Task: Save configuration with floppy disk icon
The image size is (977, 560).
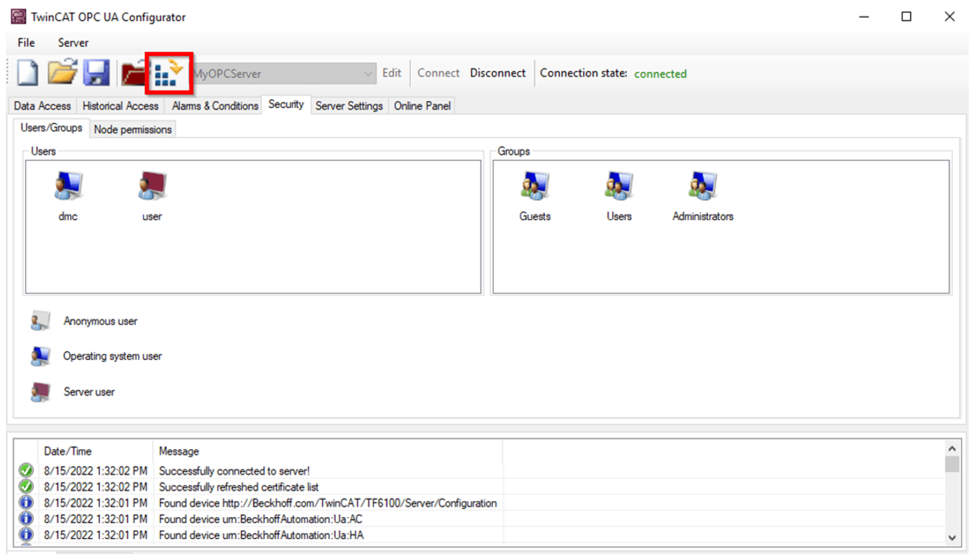Action: click(x=96, y=73)
